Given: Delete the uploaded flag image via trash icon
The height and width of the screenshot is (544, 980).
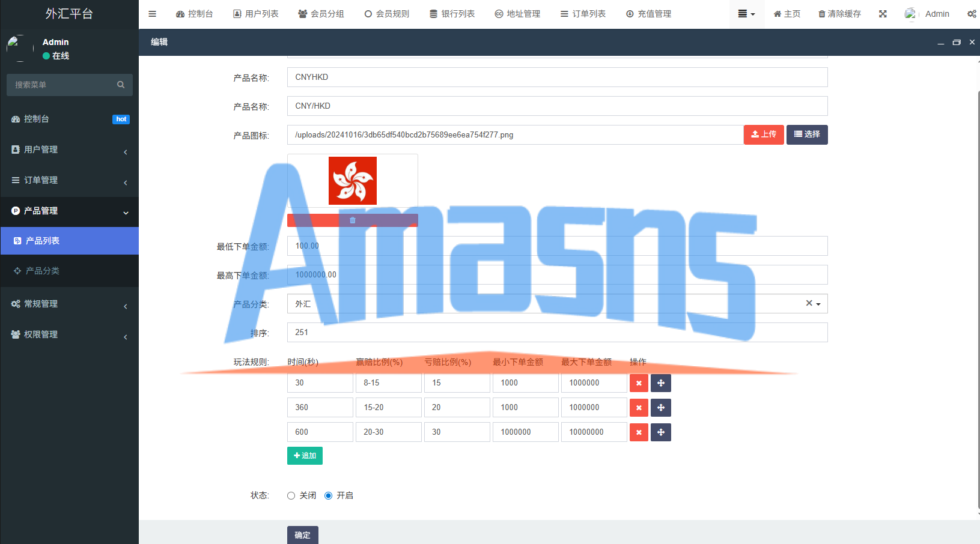Looking at the screenshot, I should tap(353, 220).
